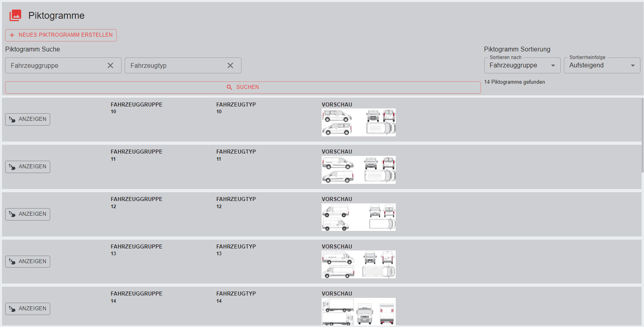
Task: Click the pointer icon in group 14 row
Action: click(x=12, y=309)
